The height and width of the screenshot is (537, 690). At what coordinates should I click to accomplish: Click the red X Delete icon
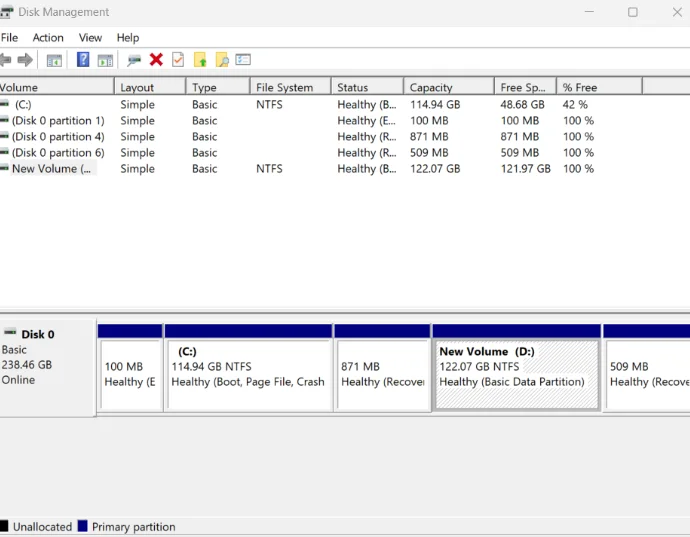click(x=156, y=59)
